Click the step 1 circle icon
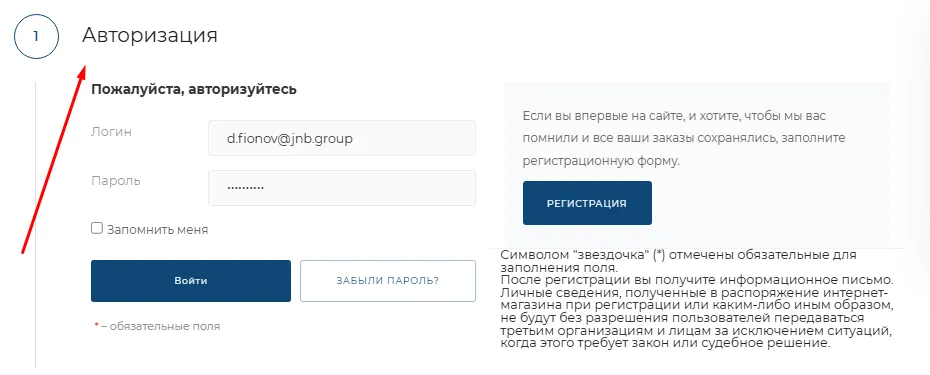The width and height of the screenshot is (930, 375). coord(36,36)
